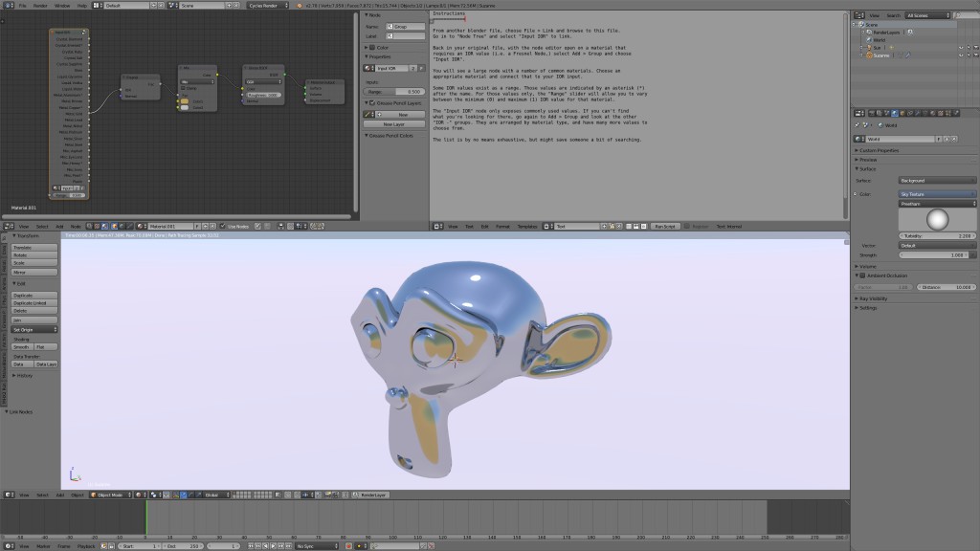Adjust the Turbidity slider
980x551 pixels.
pyautogui.click(x=937, y=235)
